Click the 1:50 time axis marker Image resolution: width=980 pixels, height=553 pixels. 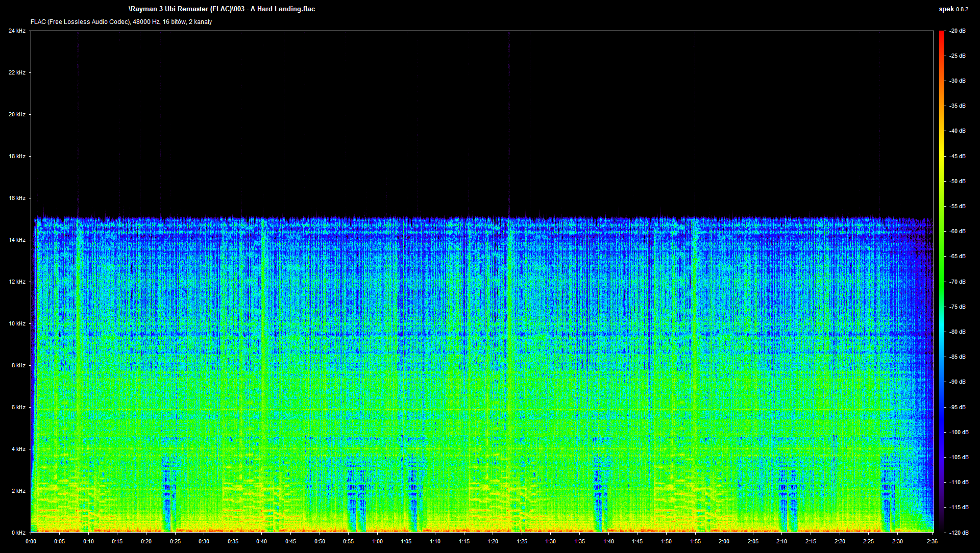(x=666, y=541)
